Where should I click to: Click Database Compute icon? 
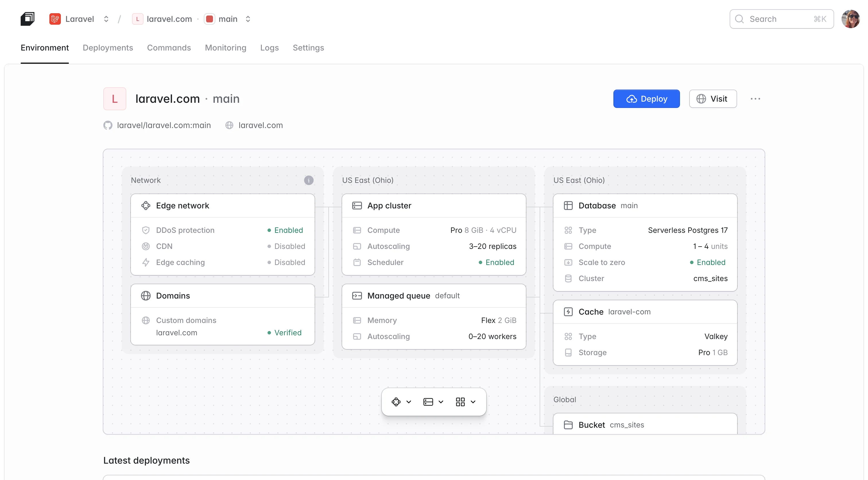[568, 246]
